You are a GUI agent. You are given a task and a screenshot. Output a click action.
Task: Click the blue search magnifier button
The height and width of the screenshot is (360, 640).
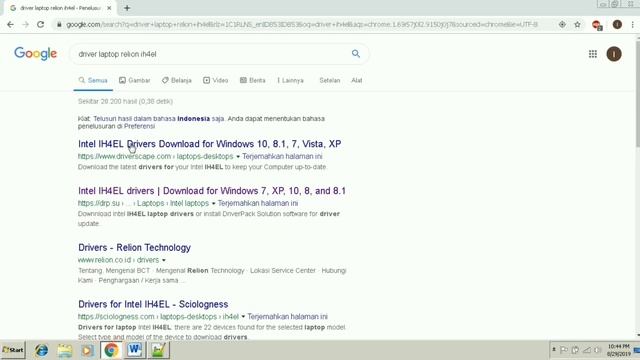click(x=356, y=53)
